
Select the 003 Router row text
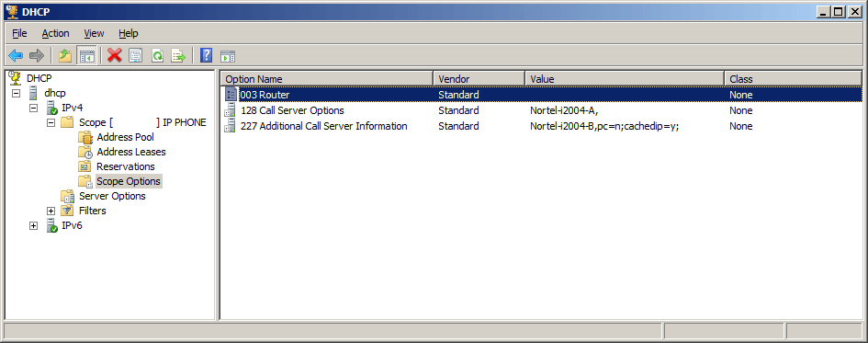coord(265,95)
